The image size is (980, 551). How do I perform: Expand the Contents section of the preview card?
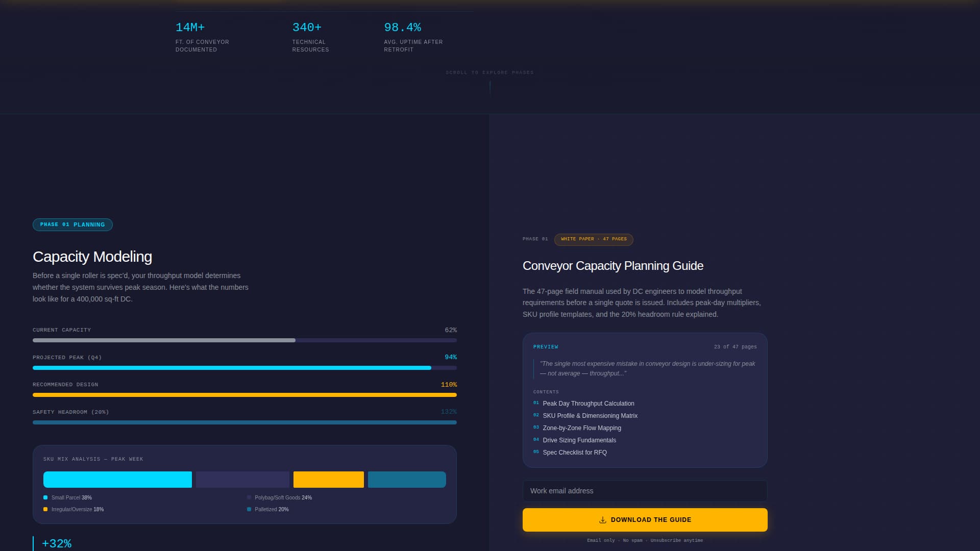[x=546, y=392]
